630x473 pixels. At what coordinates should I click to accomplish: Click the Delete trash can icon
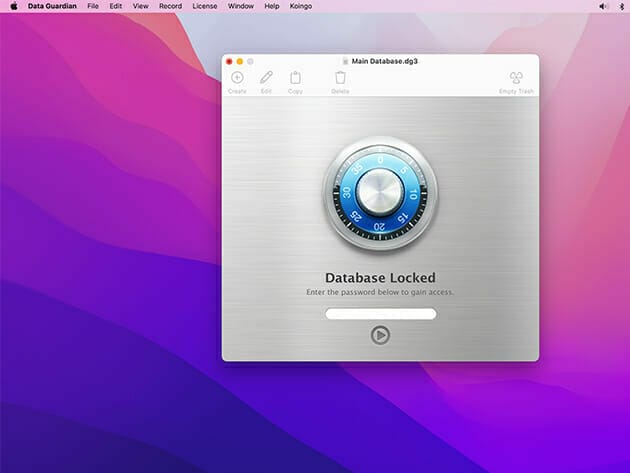(340, 78)
